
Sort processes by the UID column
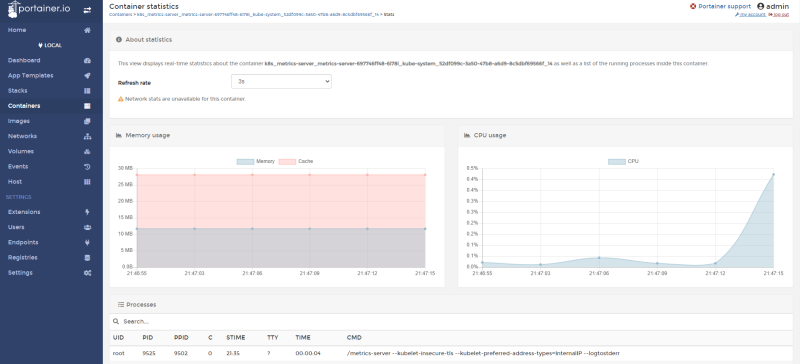118,337
